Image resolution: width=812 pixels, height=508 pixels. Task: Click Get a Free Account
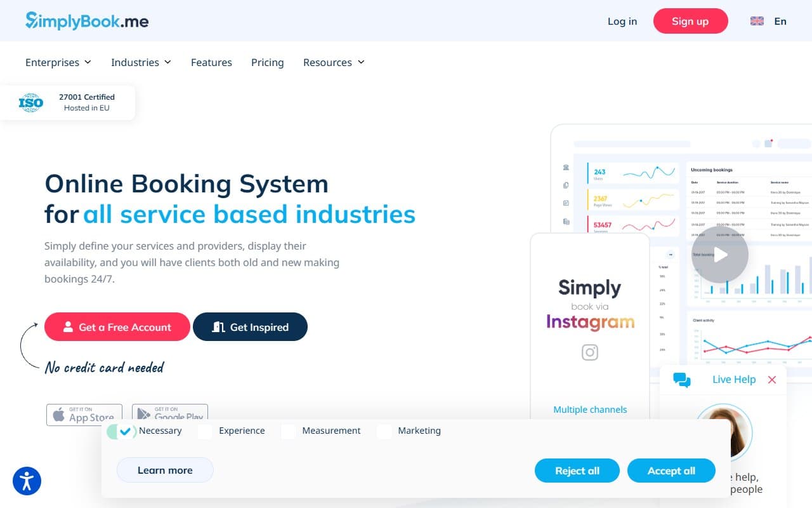(117, 326)
